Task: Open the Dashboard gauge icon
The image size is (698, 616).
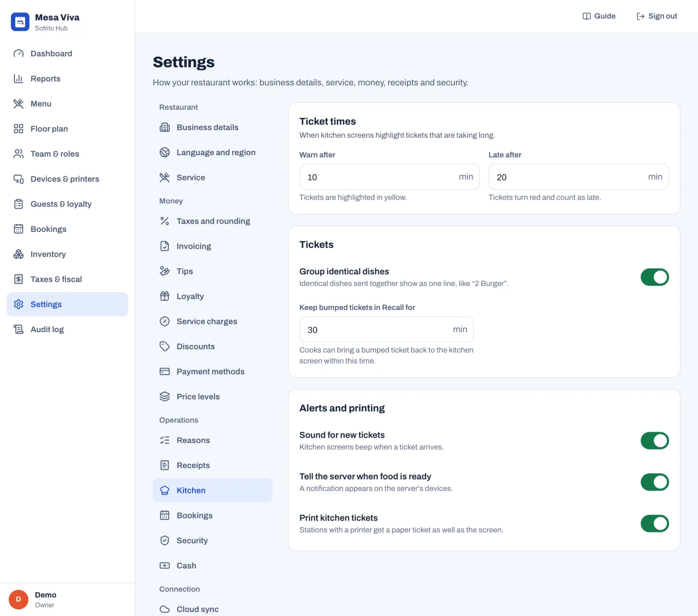Action: (18, 54)
